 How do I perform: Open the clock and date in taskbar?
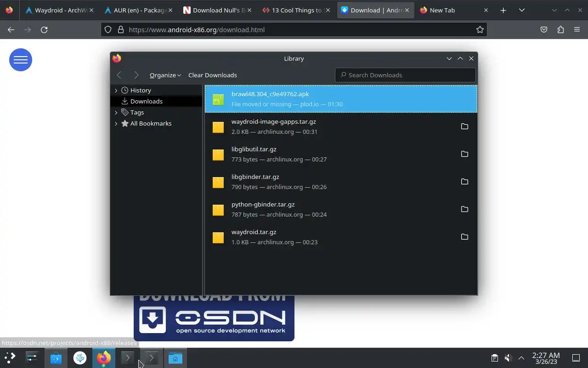click(x=546, y=358)
